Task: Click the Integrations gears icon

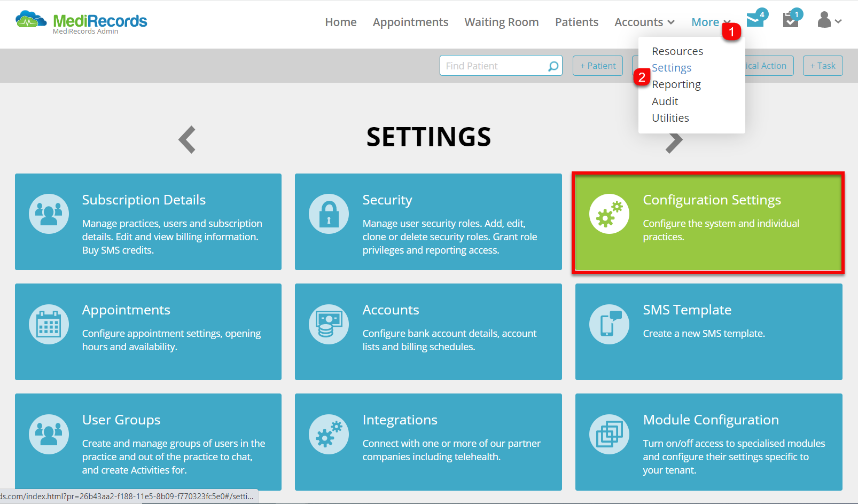Action: (329, 434)
